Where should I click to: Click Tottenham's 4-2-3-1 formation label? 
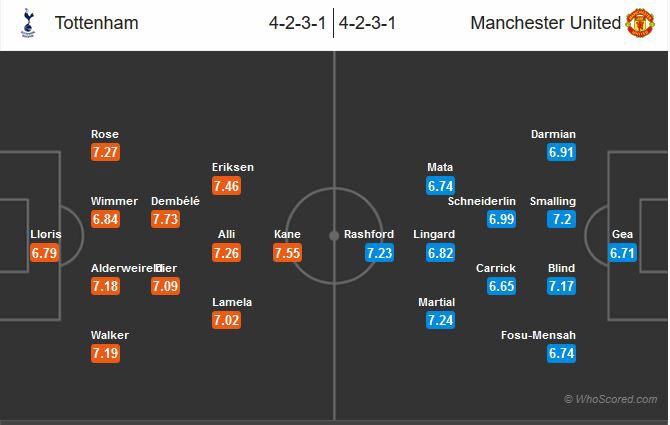pos(299,23)
